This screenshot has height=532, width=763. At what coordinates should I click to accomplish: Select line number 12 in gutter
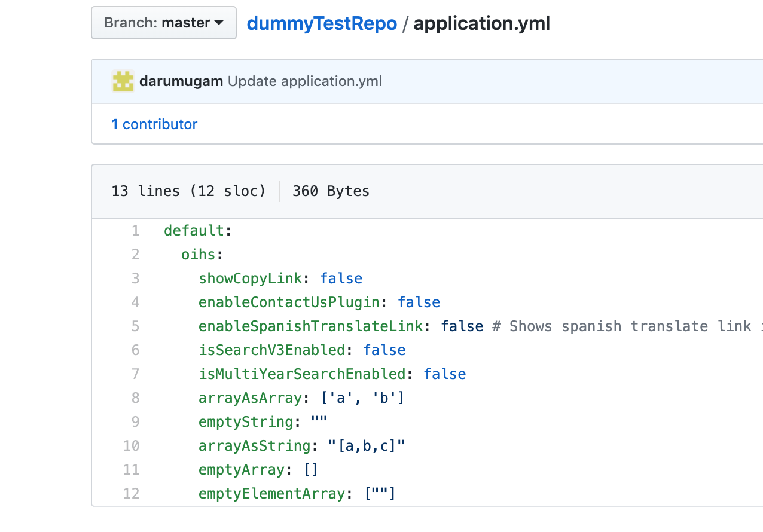click(132, 494)
